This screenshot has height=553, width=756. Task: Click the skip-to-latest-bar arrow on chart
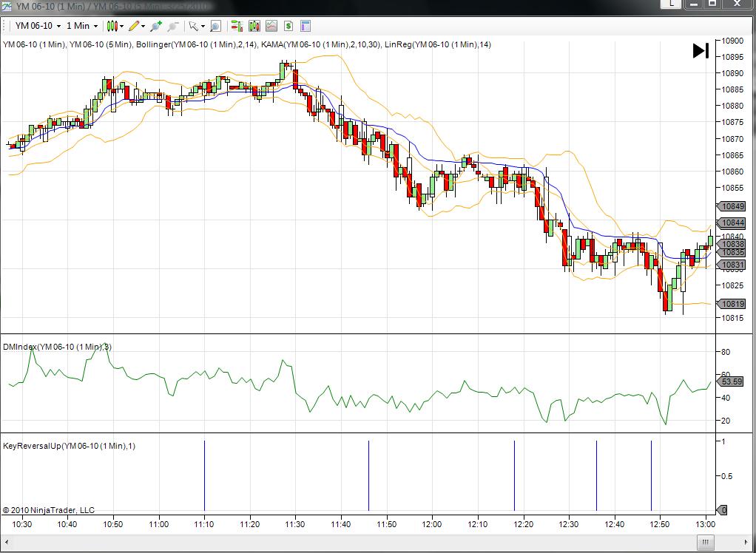pyautogui.click(x=700, y=51)
